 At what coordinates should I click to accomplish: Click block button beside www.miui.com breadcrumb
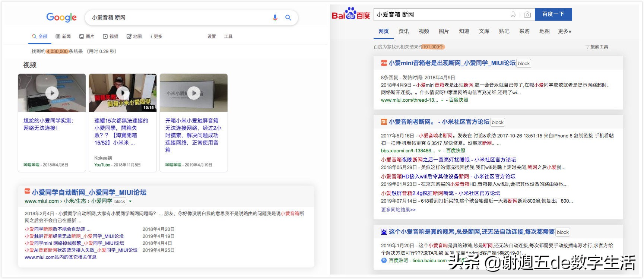[120, 202]
